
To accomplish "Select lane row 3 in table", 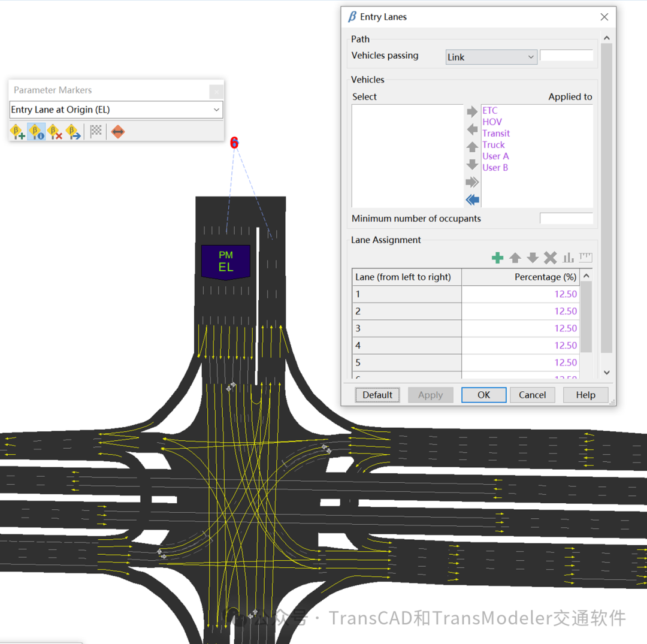I will pos(407,328).
